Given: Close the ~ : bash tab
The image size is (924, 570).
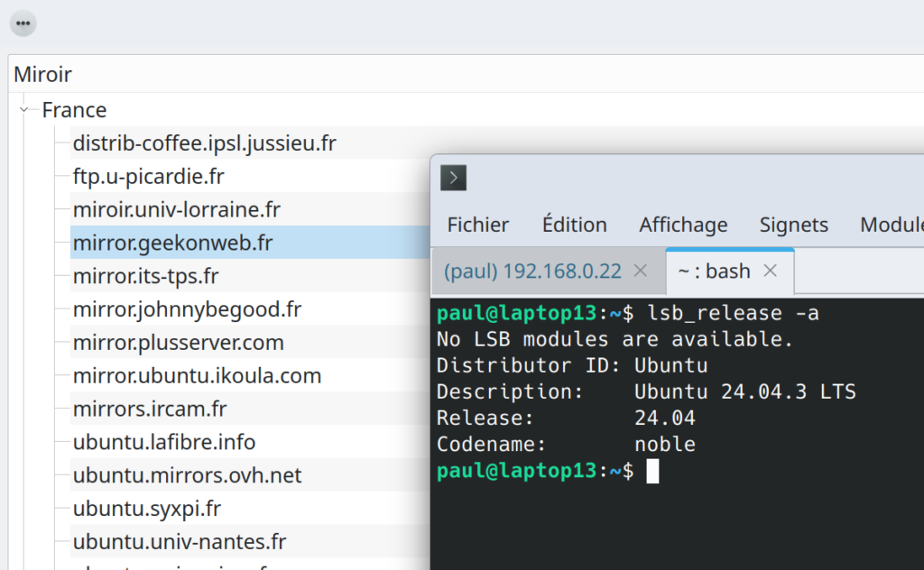Looking at the screenshot, I should coord(771,271).
